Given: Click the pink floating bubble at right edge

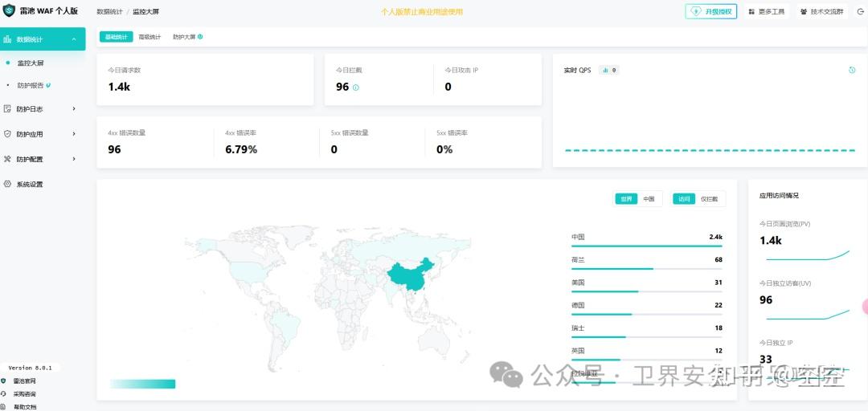Looking at the screenshot, I should (865, 306).
